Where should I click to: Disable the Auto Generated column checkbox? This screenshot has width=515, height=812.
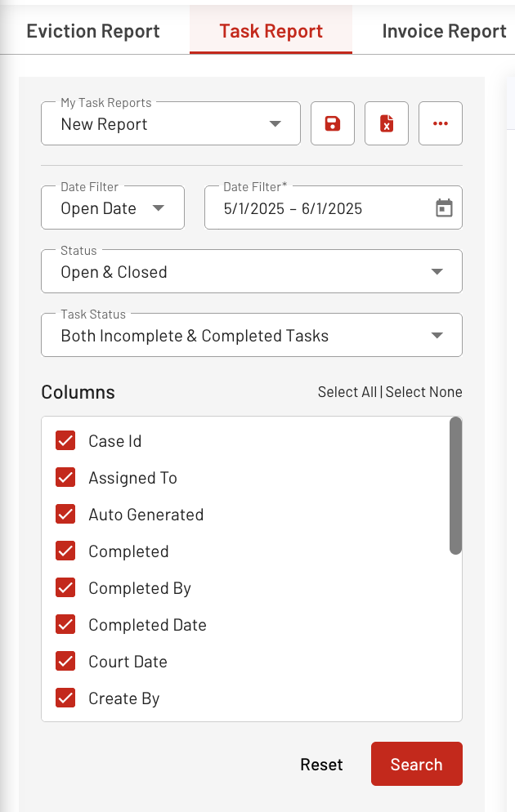tap(65, 514)
